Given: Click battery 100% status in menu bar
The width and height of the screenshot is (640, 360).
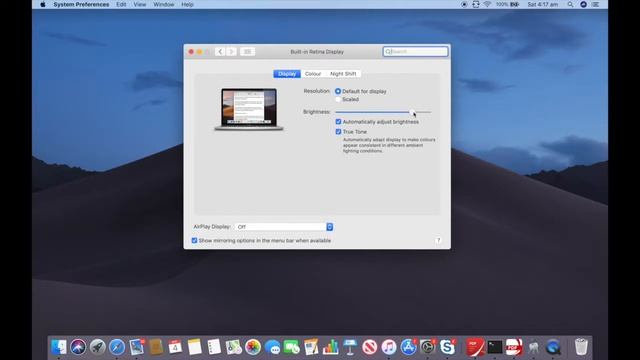Looking at the screenshot, I should [507, 4].
